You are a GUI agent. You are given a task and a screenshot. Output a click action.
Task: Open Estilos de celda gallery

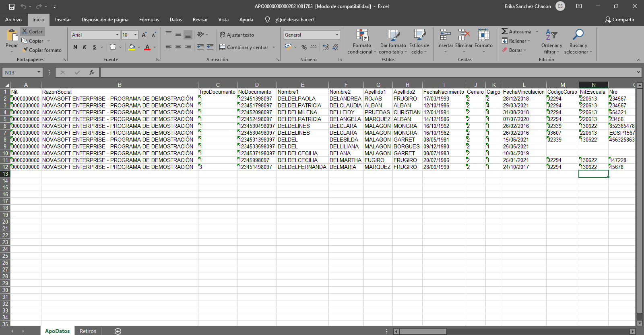coord(419,41)
